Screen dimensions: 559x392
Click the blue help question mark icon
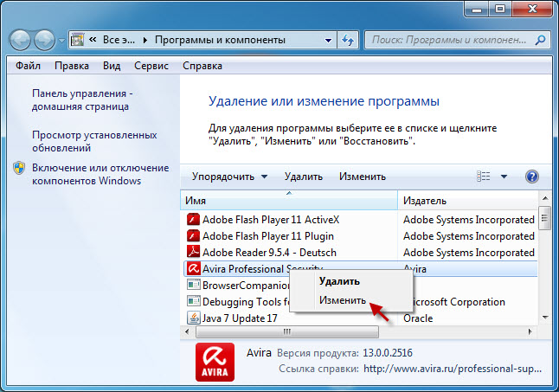531,177
